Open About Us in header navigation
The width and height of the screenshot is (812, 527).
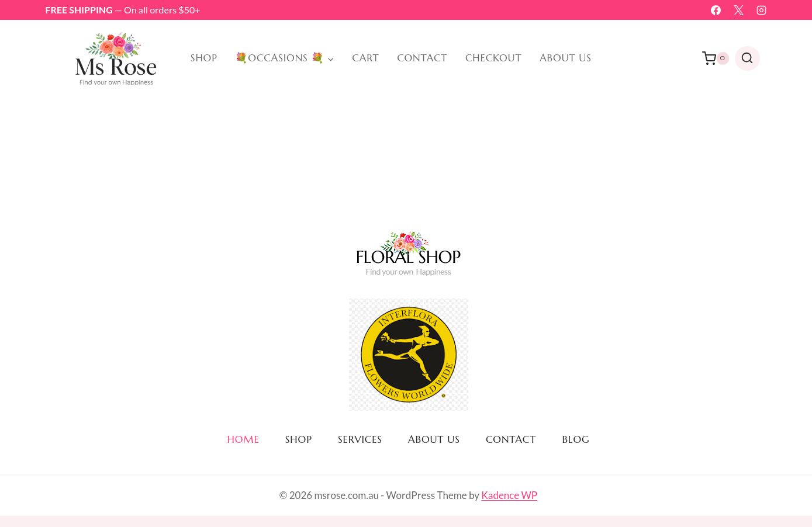565,58
